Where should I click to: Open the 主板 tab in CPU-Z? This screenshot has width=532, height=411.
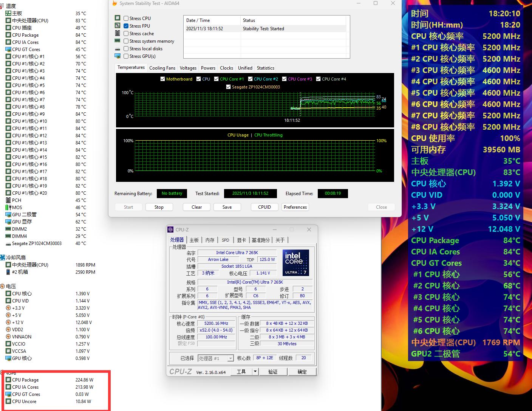click(x=194, y=240)
